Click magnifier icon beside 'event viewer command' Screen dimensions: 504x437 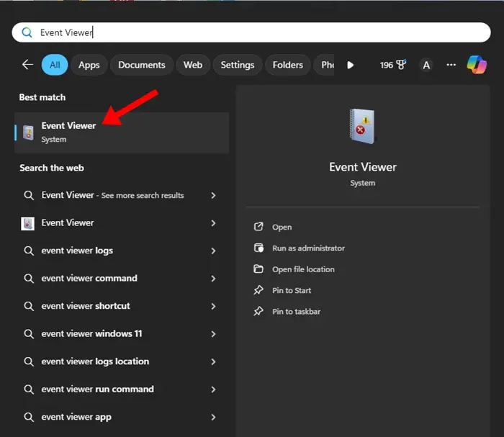(x=29, y=279)
